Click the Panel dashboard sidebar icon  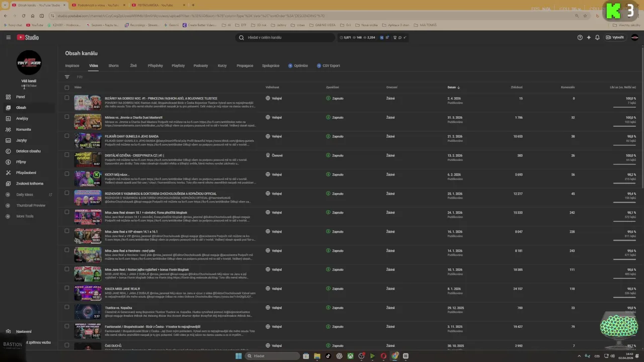8,97
